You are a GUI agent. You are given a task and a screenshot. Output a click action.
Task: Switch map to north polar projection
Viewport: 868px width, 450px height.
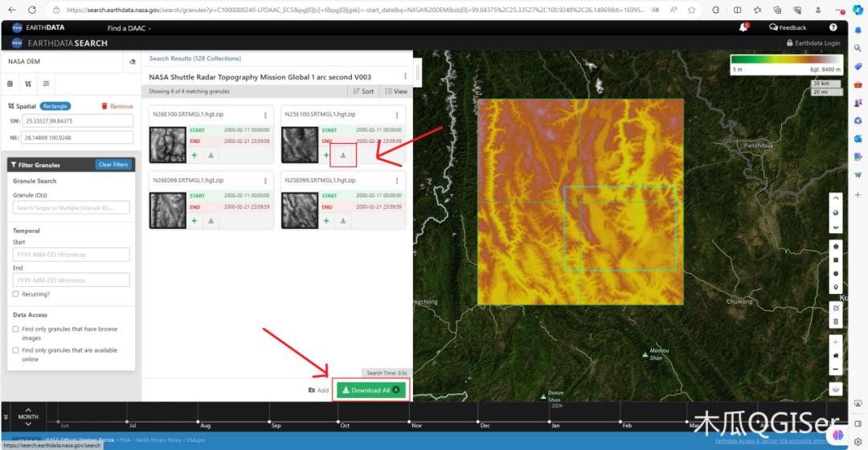(x=836, y=198)
